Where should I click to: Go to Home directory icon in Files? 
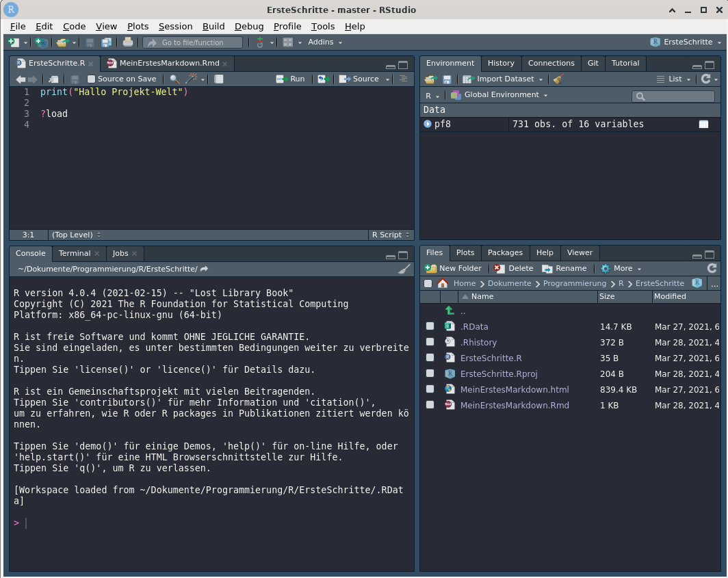pyautogui.click(x=443, y=283)
